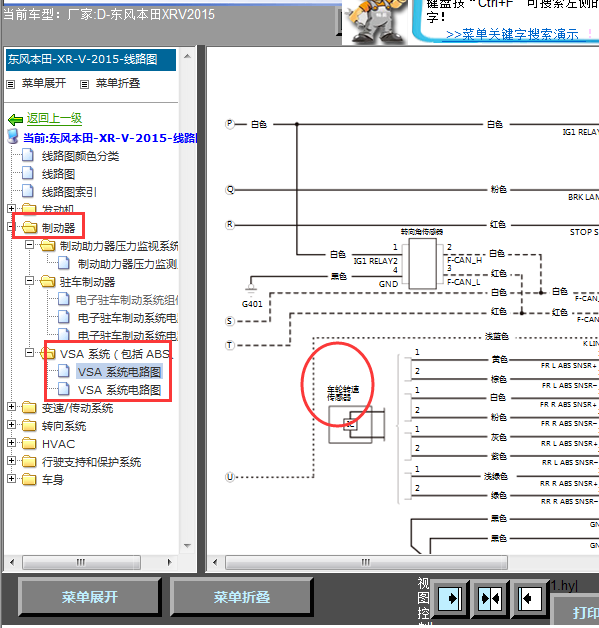Click the diagram scroll-left arrow

tap(215, 562)
